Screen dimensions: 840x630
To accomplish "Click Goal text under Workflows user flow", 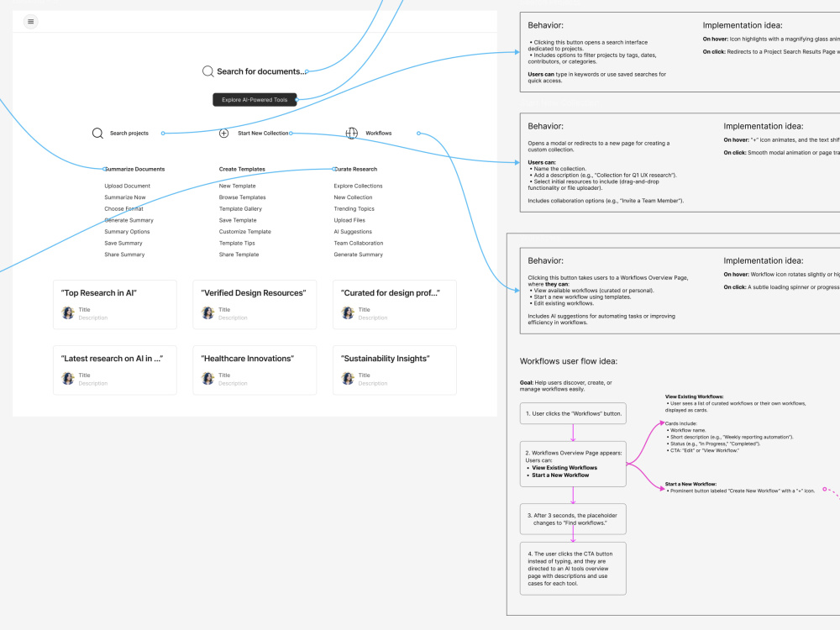I will pyautogui.click(x=565, y=386).
